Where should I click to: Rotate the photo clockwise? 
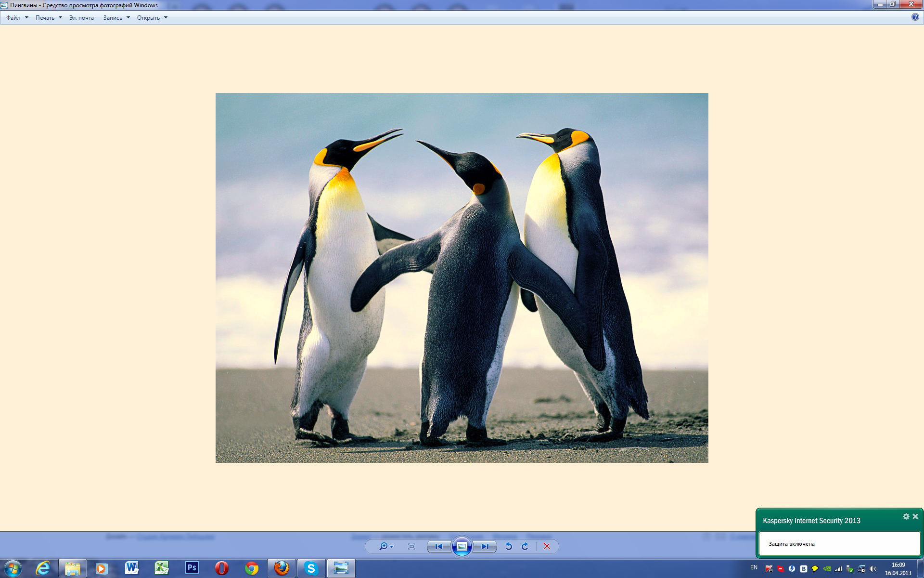pyautogui.click(x=525, y=546)
